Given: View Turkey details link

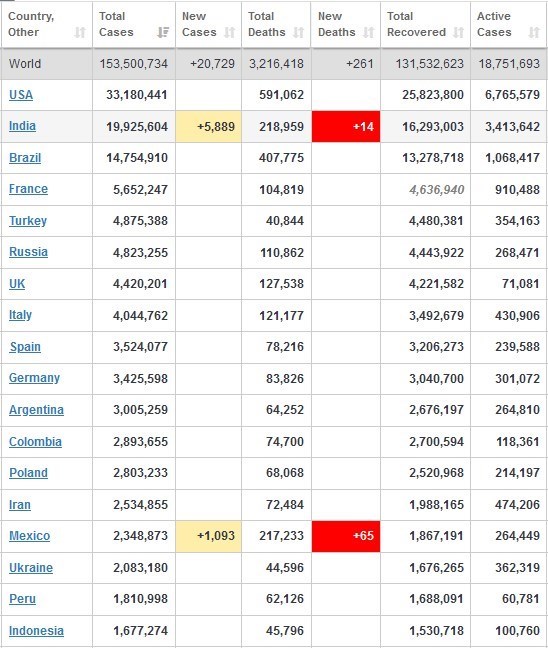Looking at the screenshot, I should pos(28,221).
